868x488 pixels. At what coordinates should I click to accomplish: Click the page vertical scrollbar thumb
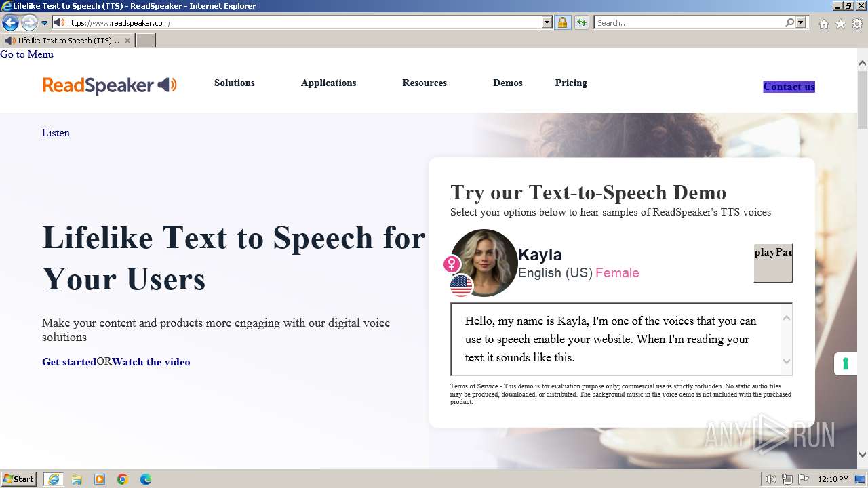(863, 99)
